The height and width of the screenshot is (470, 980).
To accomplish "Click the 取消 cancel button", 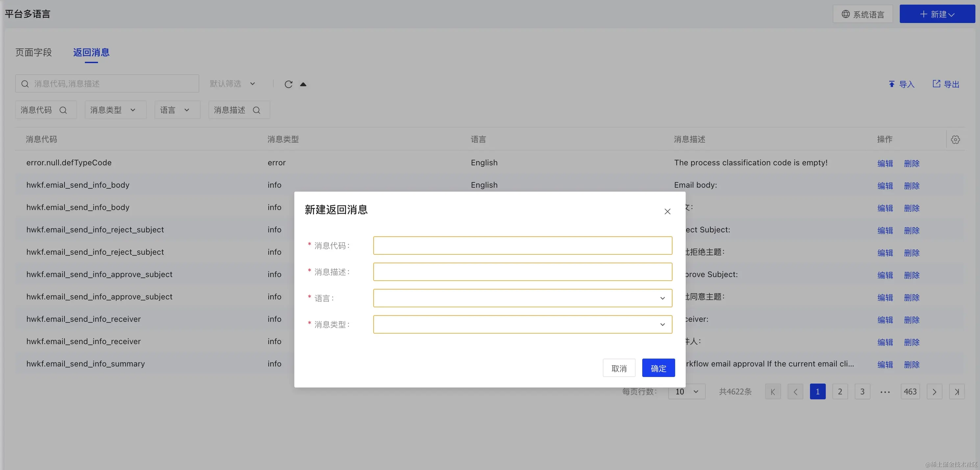I will tap(619, 368).
